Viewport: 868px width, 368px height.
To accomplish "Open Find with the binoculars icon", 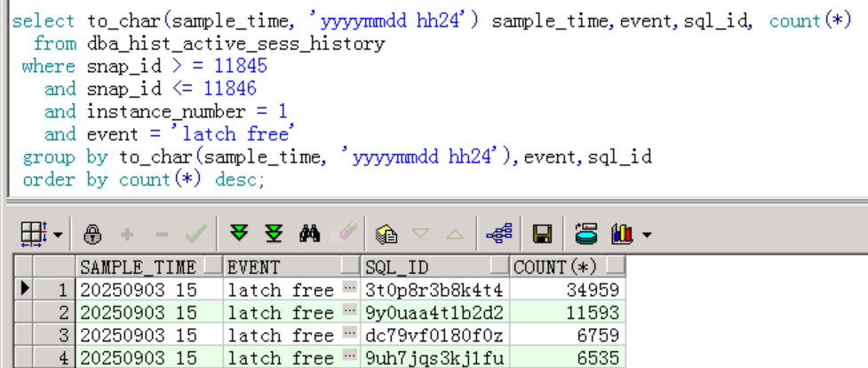I will pyautogui.click(x=309, y=234).
